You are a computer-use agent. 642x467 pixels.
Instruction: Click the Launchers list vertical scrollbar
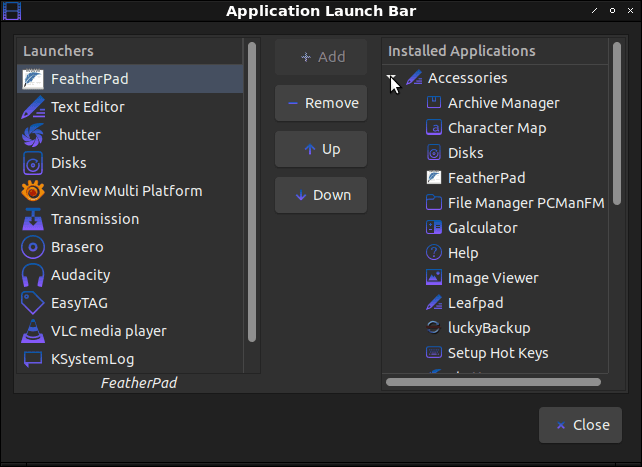coord(252,192)
